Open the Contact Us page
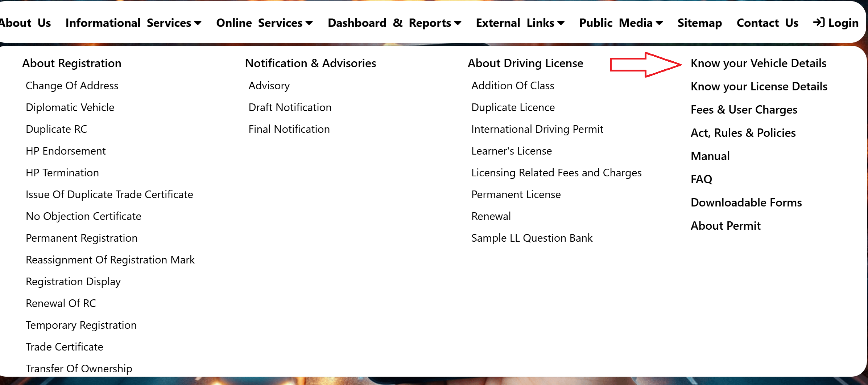The width and height of the screenshot is (868, 385). (x=767, y=23)
